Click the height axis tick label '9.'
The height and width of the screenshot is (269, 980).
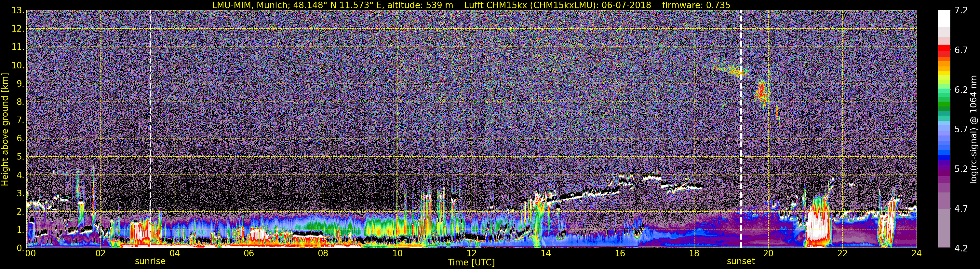click(20, 84)
